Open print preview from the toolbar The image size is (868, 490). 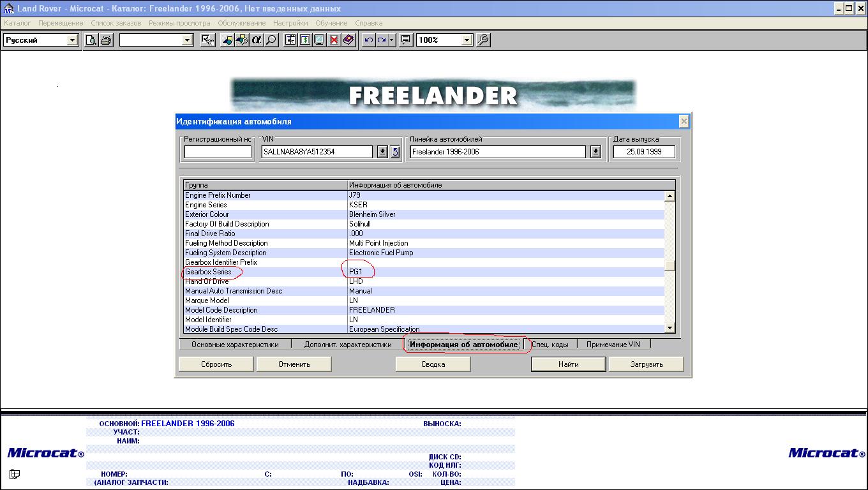tap(92, 40)
